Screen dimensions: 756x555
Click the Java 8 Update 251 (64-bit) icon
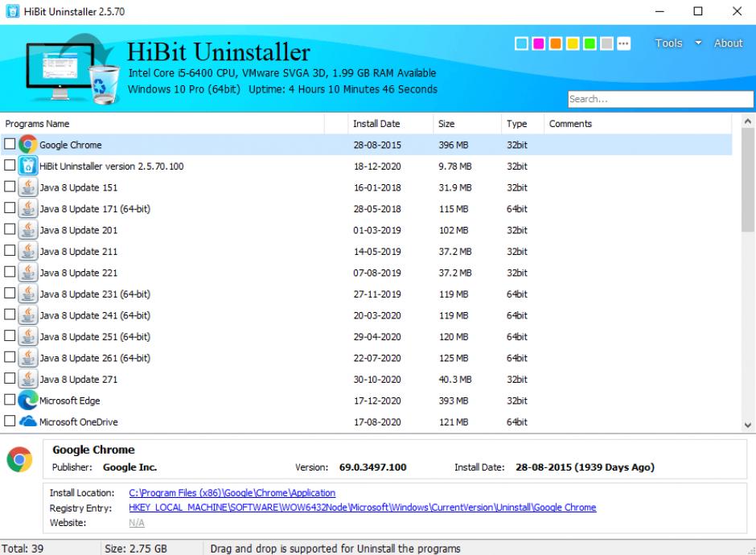[28, 336]
